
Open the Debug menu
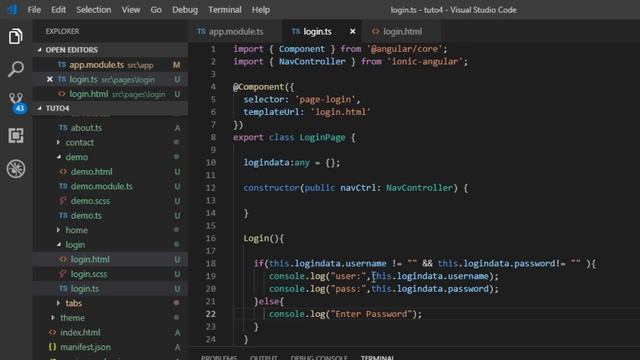coord(185,10)
